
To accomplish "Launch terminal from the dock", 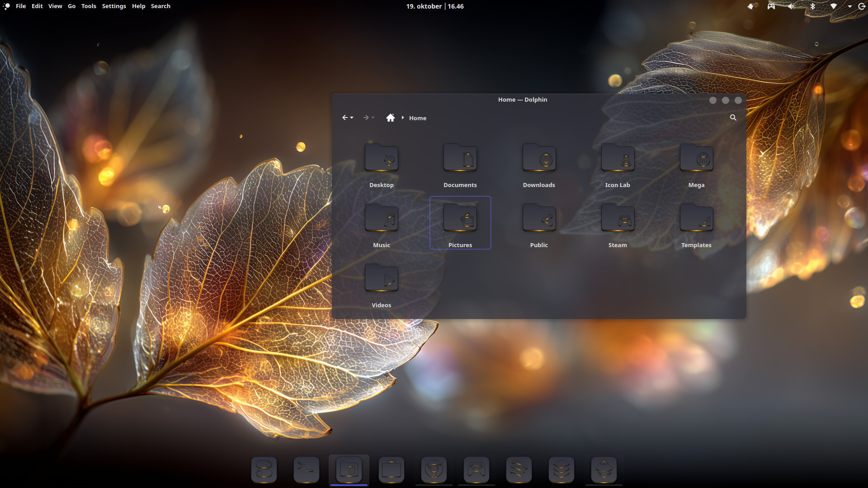I will pos(306,469).
